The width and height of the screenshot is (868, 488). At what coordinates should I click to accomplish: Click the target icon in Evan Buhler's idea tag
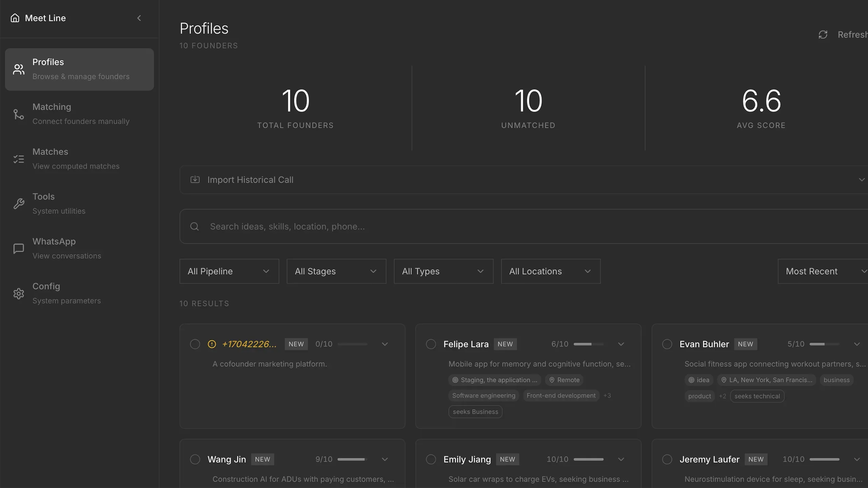click(x=691, y=380)
